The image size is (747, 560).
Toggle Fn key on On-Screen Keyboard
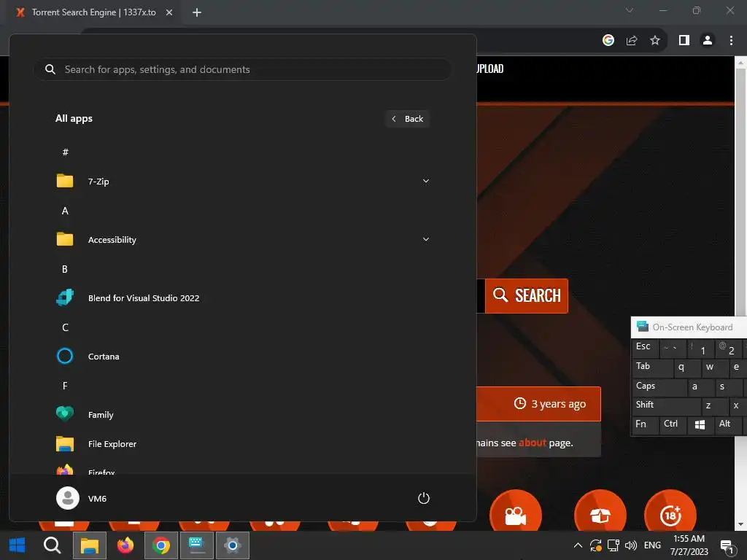click(645, 424)
